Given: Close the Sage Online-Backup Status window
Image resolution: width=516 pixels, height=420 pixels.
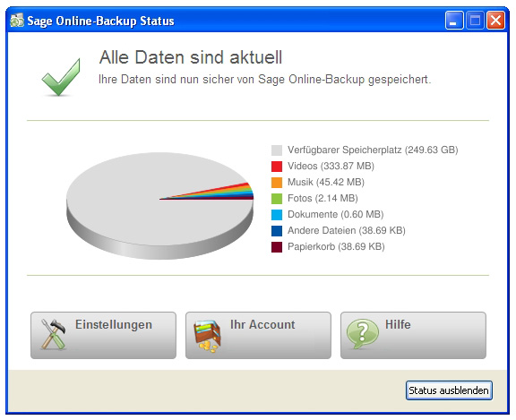Looking at the screenshot, I should [495, 21].
